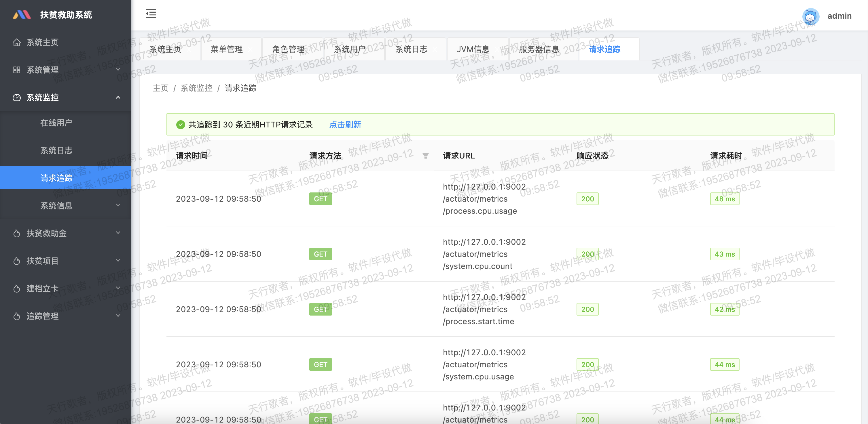This screenshot has width=868, height=424.
Task: Click the 43 ms duration tag
Action: coord(725,254)
